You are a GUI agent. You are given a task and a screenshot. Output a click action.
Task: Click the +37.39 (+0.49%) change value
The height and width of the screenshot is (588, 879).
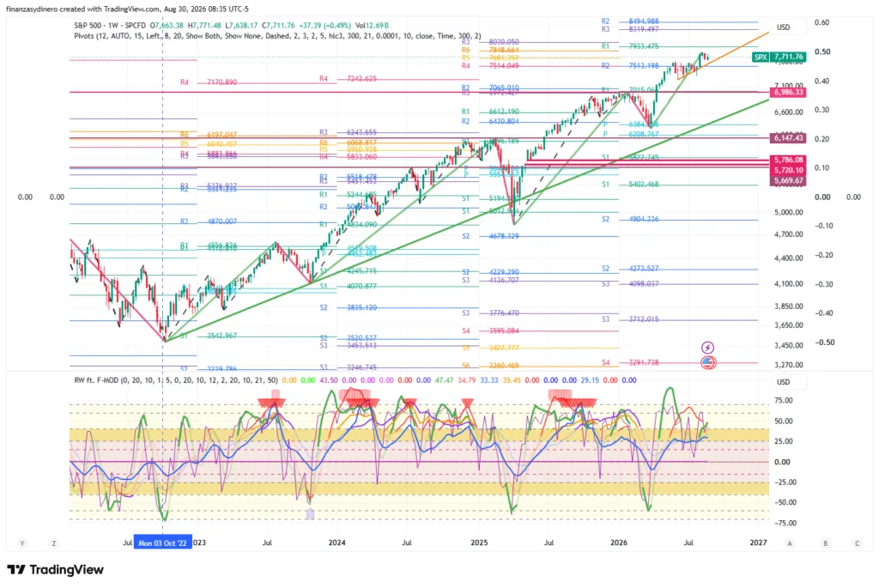[x=324, y=25]
